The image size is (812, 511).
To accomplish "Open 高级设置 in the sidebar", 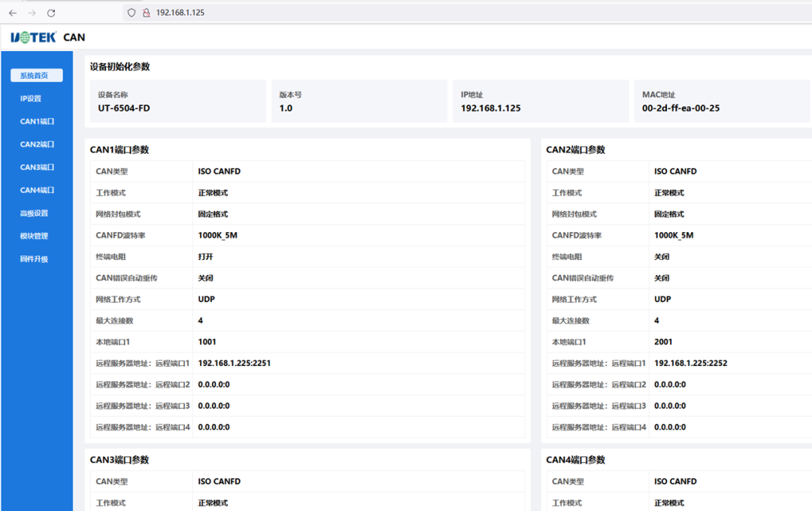I will (34, 213).
